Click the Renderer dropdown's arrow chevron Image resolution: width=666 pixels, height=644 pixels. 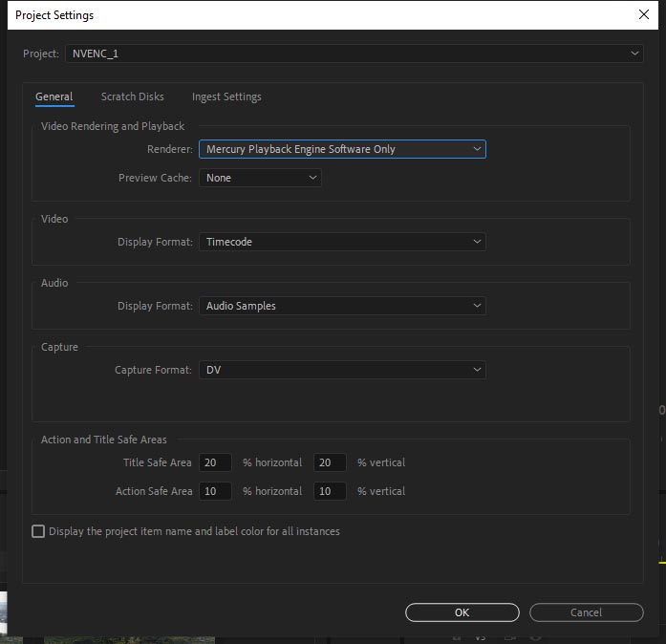477,149
